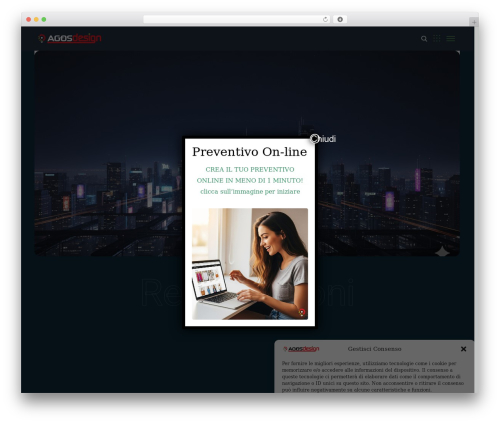The width and height of the screenshot is (500, 423).
Task: Click 'clicca sull'immagine per iniziare' text
Action: 250,192
